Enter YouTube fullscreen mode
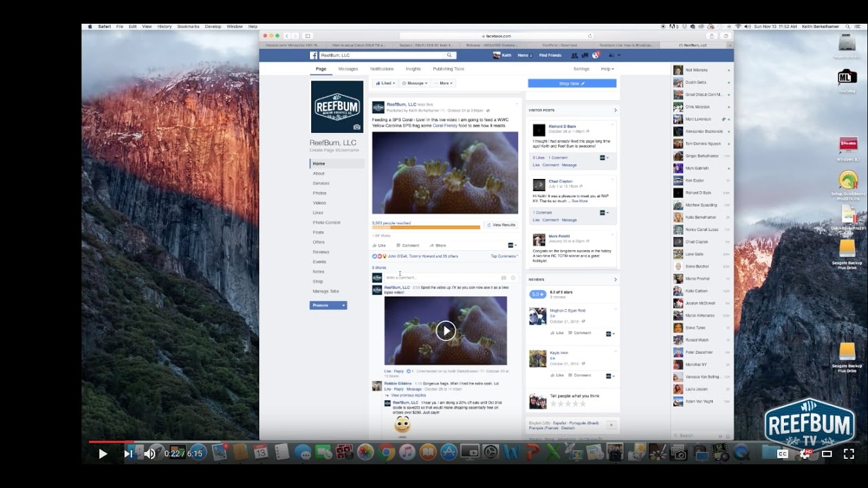 [848, 453]
